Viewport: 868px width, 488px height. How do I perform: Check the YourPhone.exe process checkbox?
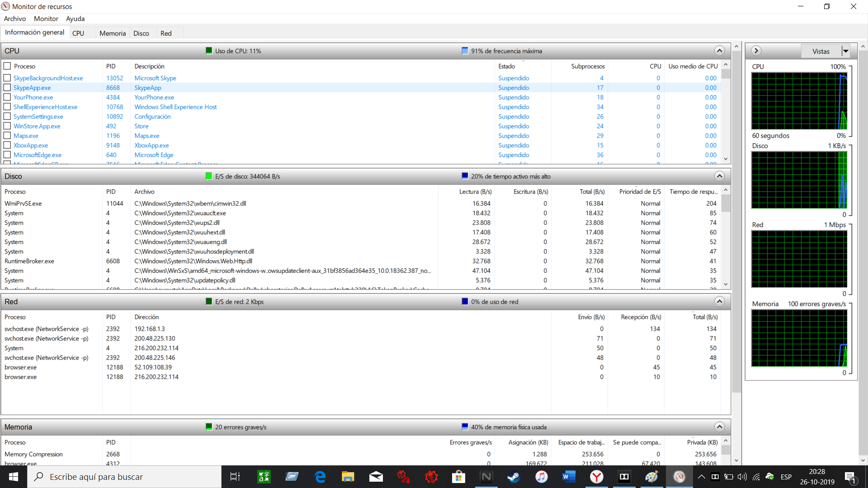tap(7, 97)
